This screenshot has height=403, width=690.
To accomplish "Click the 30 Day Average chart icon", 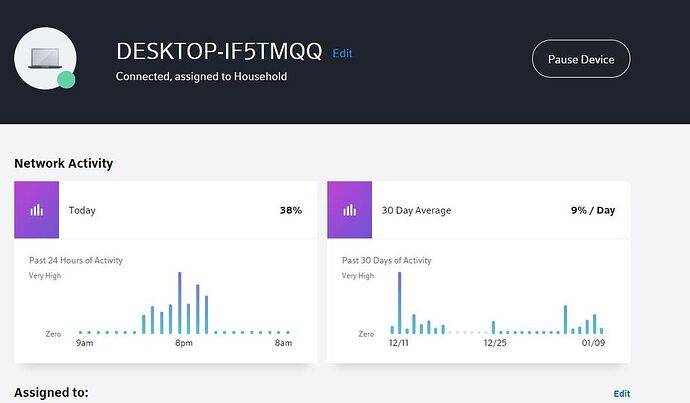I will [x=349, y=210].
